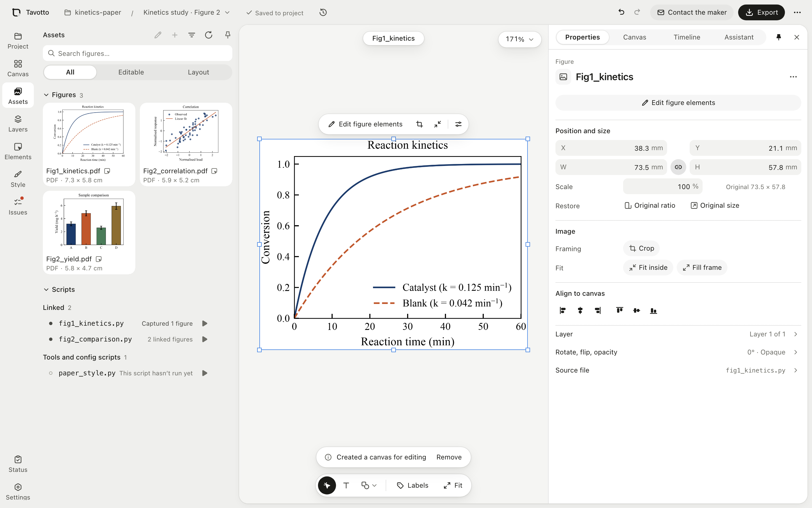Open the shapes tool dropdown
Screen dimensions: 812x508
(x=369, y=485)
